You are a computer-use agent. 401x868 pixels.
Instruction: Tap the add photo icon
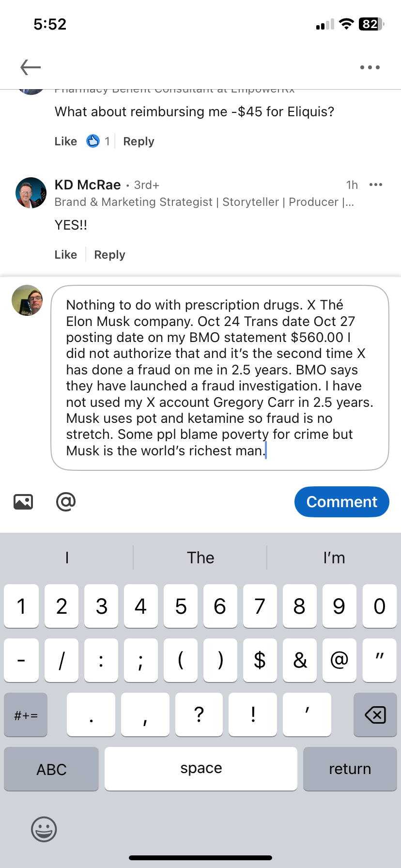click(x=23, y=502)
